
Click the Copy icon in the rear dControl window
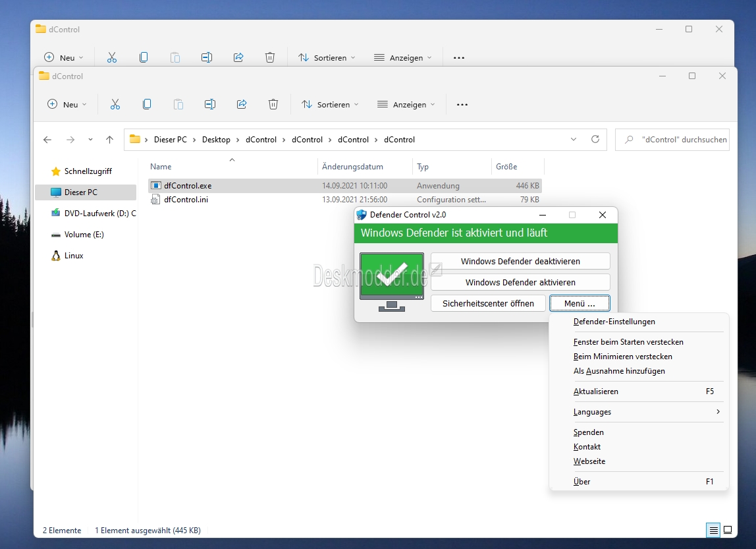coord(143,57)
